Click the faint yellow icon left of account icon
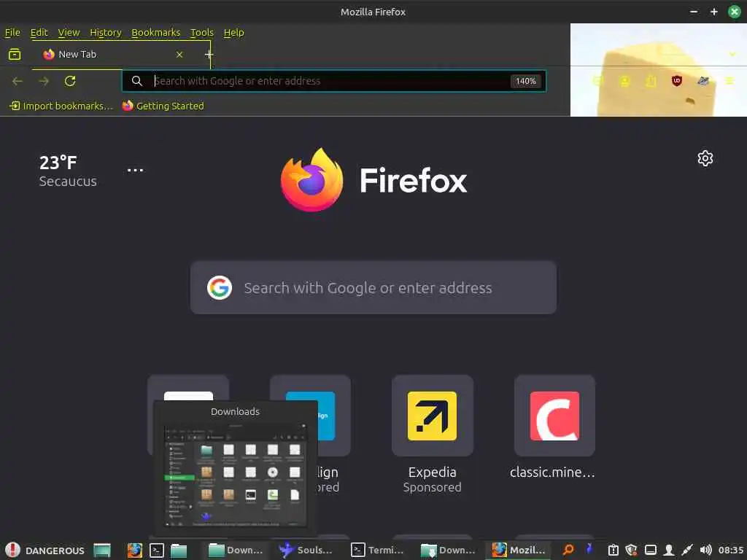 598,81
